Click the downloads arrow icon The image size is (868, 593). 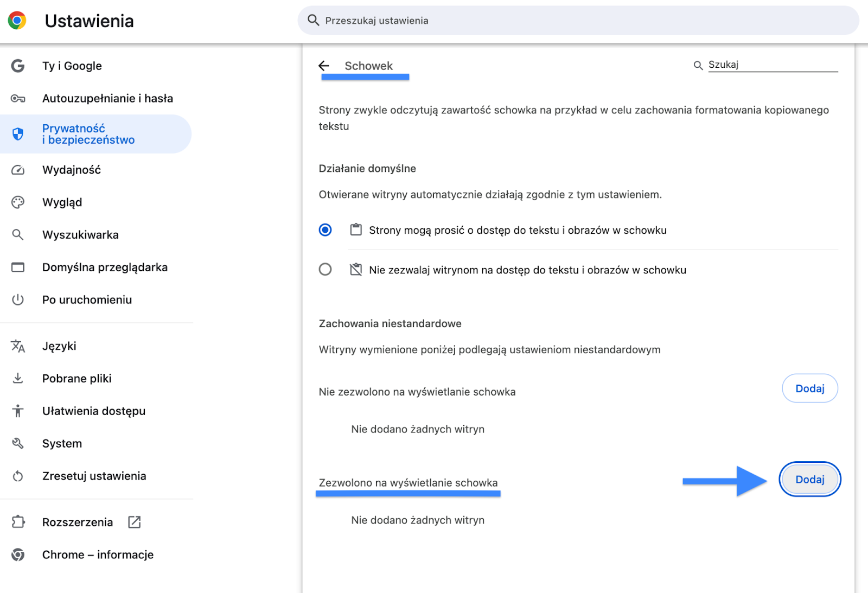pyautogui.click(x=18, y=378)
